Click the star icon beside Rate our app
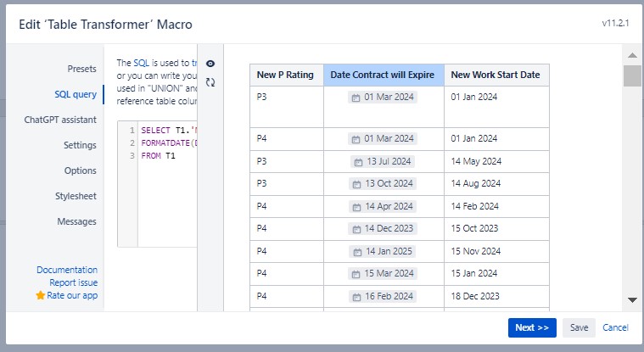 click(x=40, y=295)
